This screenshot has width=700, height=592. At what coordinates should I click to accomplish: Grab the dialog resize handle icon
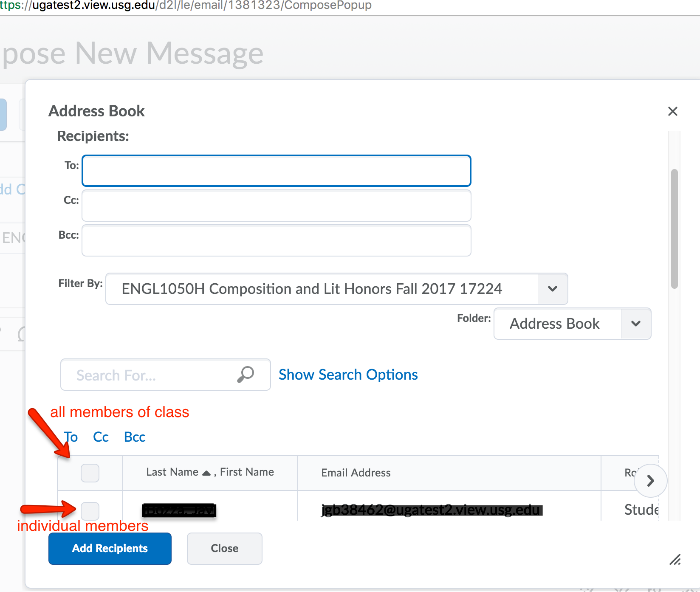pyautogui.click(x=675, y=560)
